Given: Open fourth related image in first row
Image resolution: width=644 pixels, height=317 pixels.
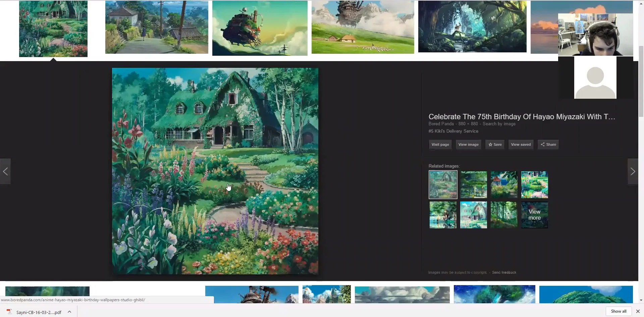Looking at the screenshot, I should coord(534,185).
